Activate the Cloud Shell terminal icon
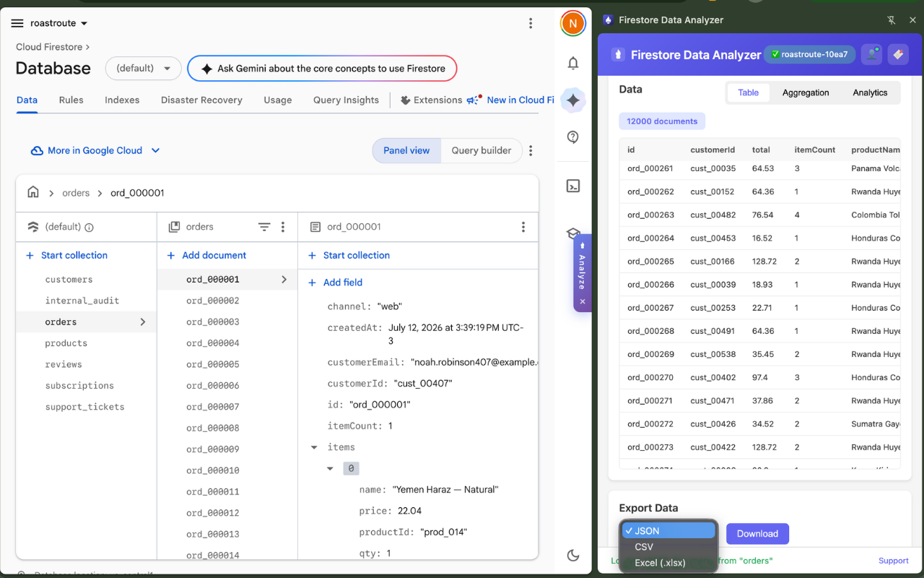 coord(573,186)
